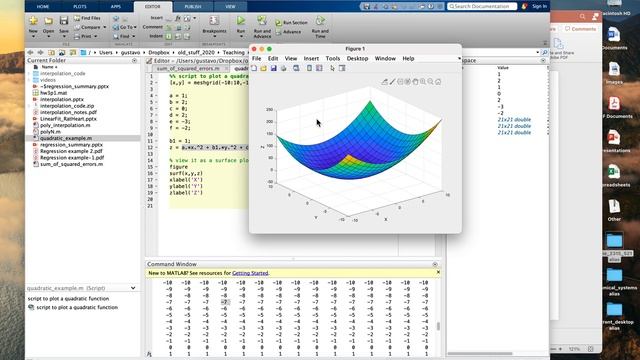Image resolution: width=640 pixels, height=360 pixels.
Task: Click Find Files in the ribbon
Action: (87, 18)
